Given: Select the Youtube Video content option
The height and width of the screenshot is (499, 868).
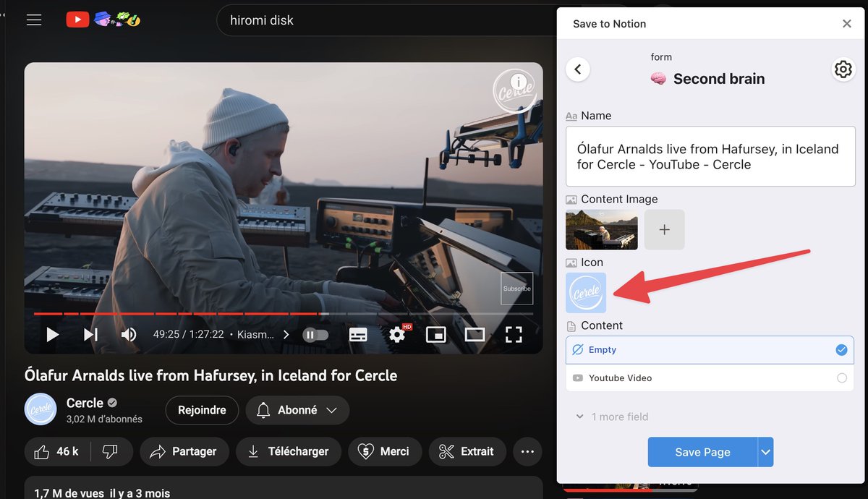Looking at the screenshot, I should (709, 378).
